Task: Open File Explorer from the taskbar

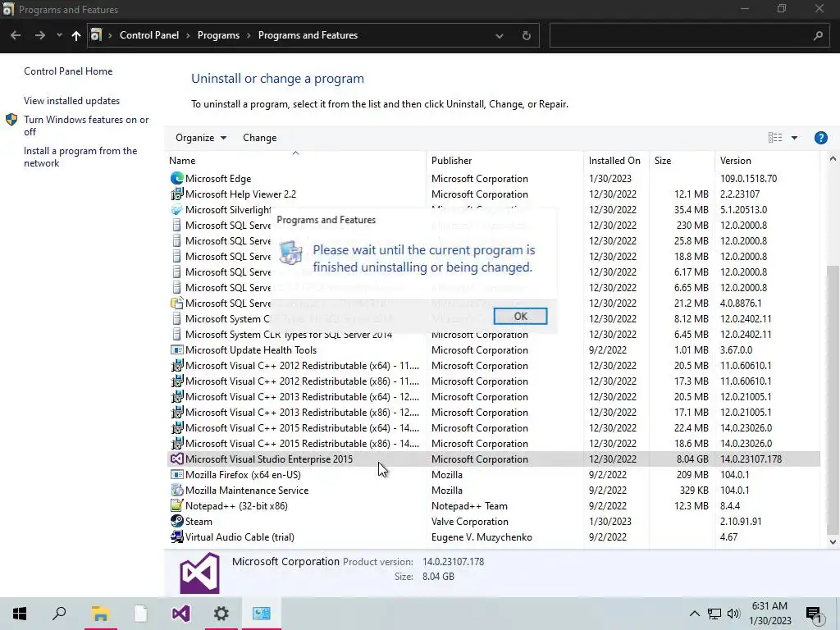Action: [x=100, y=614]
